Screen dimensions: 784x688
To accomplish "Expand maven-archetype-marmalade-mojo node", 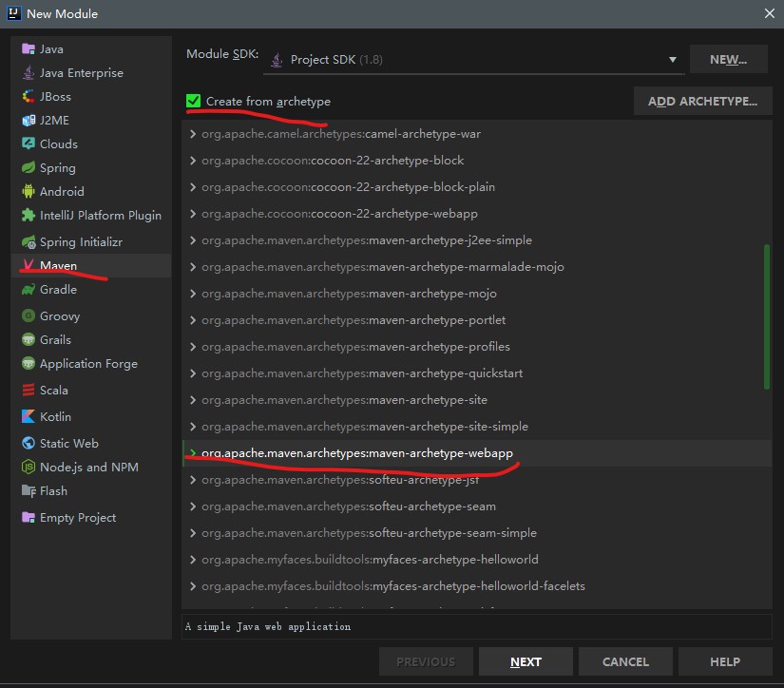I will pos(193,267).
